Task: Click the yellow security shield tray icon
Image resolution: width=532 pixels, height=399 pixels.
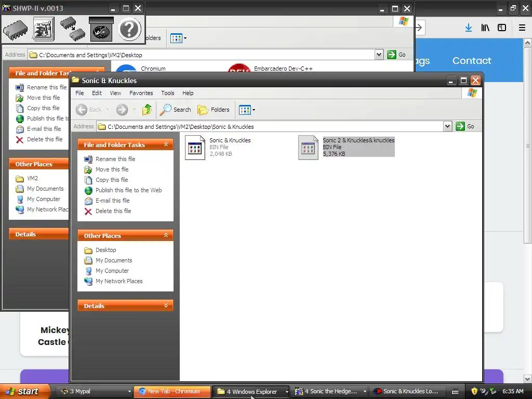Action: 474,392
